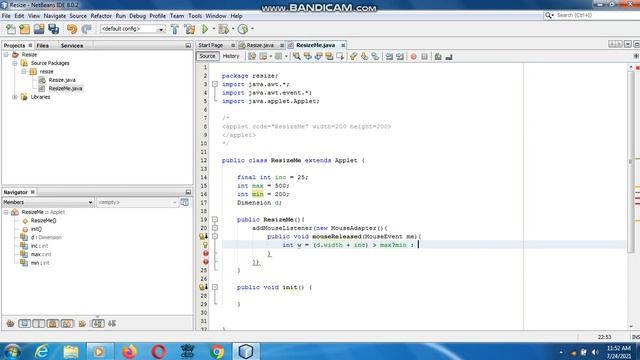Click the Last Edit icon in editor toolbar
Image resolution: width=640 pixels, height=360 pixels.
click(x=252, y=57)
